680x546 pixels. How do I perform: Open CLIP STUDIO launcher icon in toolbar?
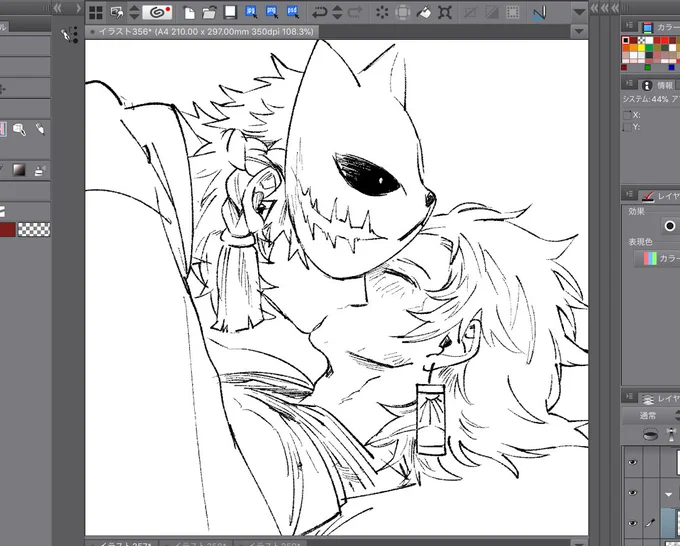tap(157, 12)
